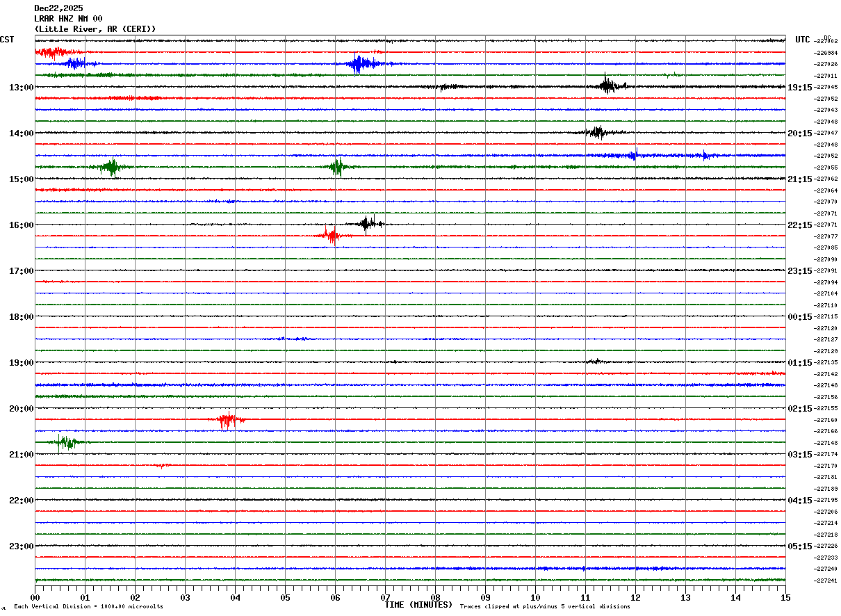Click the 05:15 UTC time label
Screen dimensions: 841x616
click(x=799, y=546)
